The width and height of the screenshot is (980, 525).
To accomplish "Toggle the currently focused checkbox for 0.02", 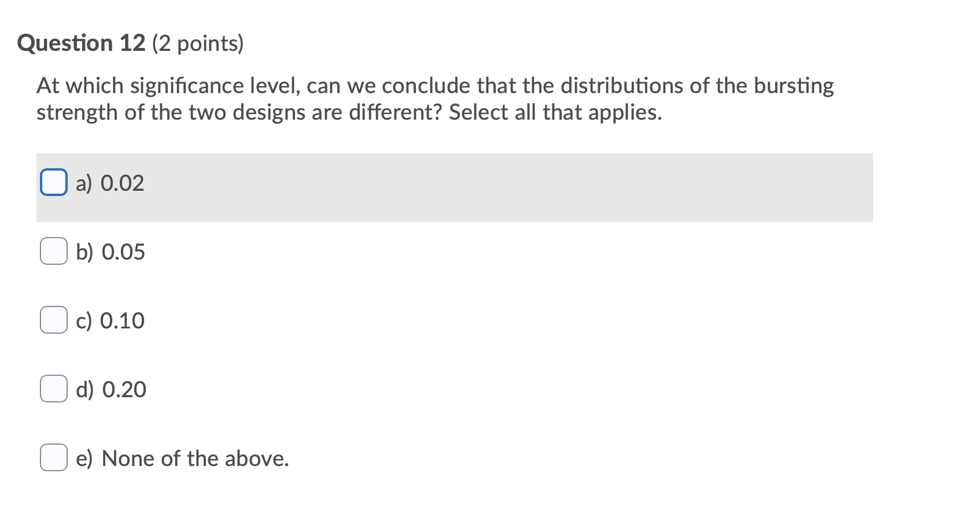I will coord(53,182).
